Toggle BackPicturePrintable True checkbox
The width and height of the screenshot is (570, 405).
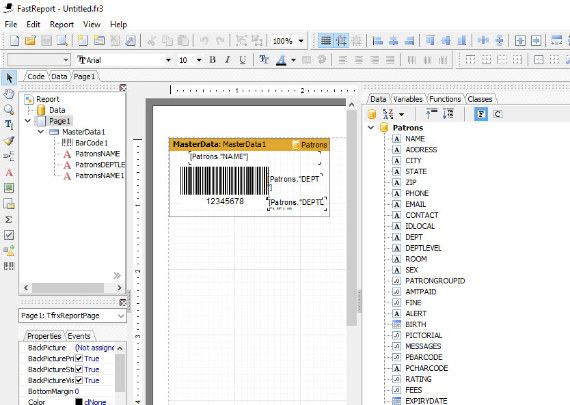click(x=79, y=358)
